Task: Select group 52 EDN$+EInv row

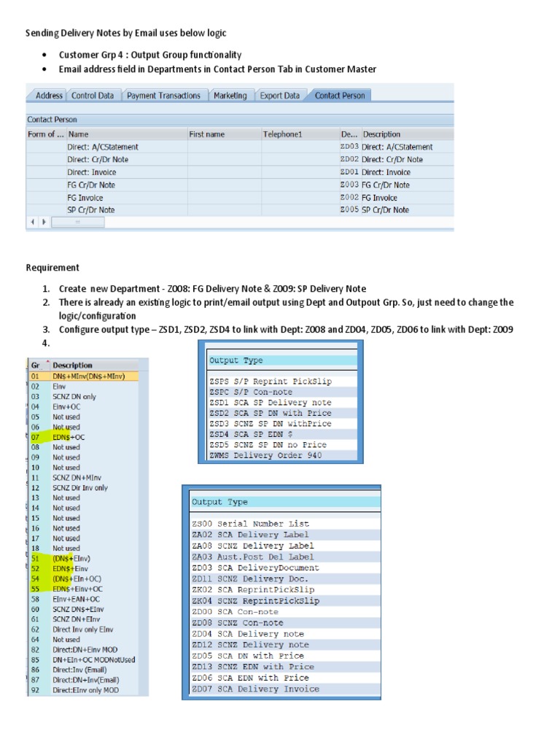Action: 83,568
